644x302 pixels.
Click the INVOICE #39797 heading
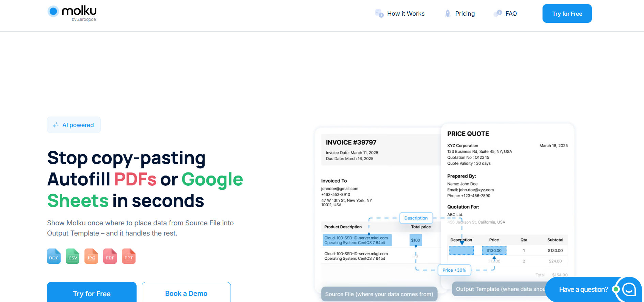[x=351, y=142]
